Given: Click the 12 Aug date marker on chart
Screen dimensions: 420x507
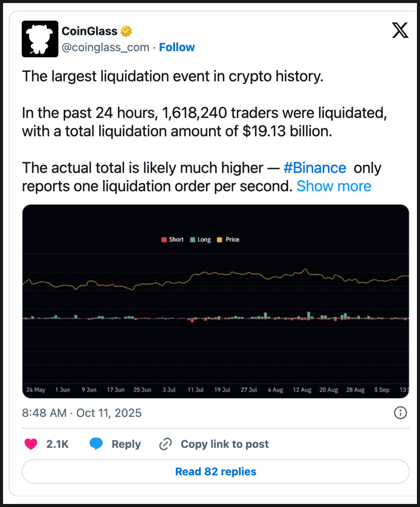Looking at the screenshot, I should point(302,390).
